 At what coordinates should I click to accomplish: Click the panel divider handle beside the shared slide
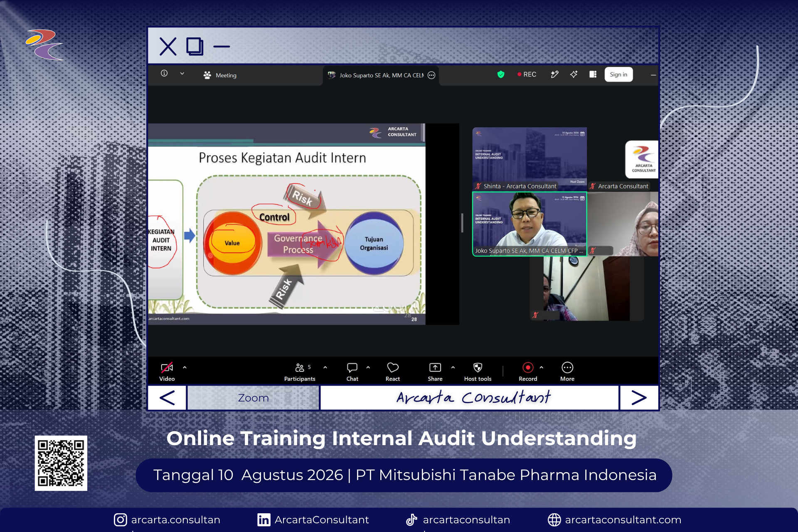click(462, 223)
